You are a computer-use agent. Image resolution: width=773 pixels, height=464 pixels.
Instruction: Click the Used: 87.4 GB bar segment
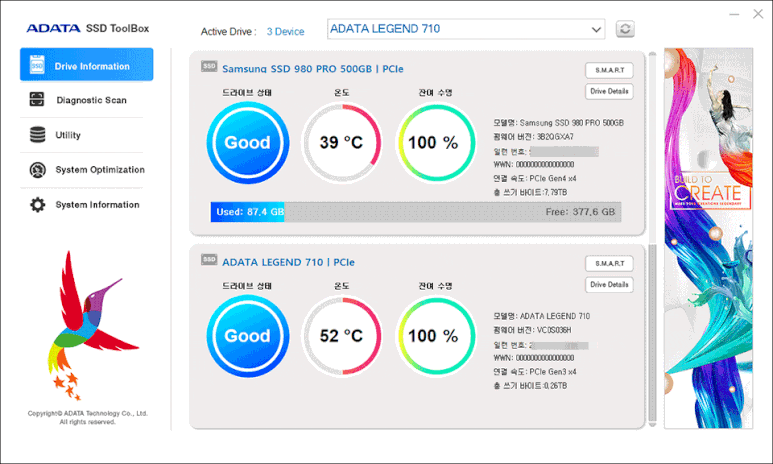pos(247,212)
